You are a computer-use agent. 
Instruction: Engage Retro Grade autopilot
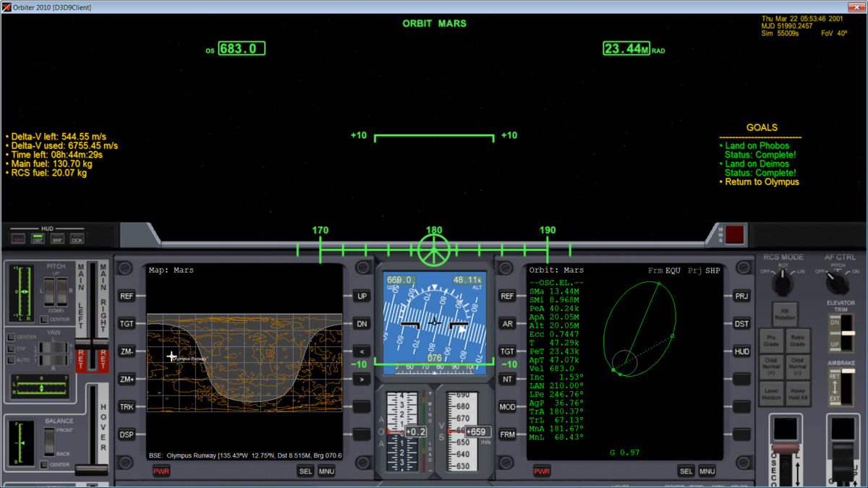coord(797,341)
